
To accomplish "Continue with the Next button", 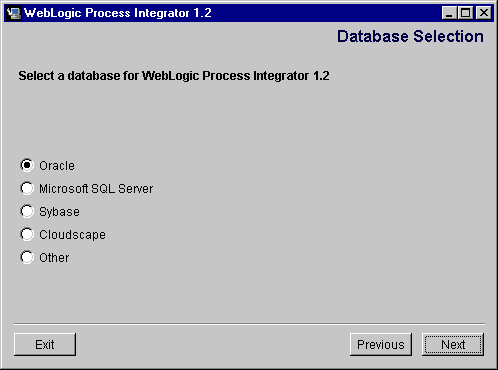I will tap(453, 344).
